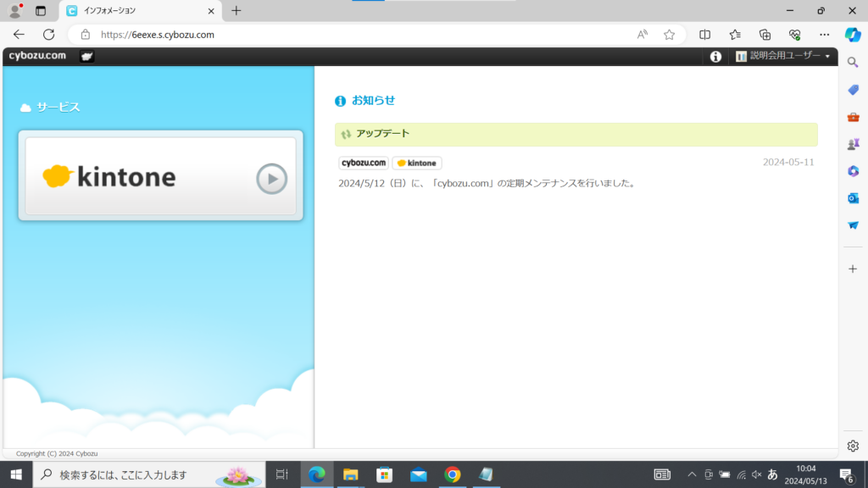Refresh the current page
This screenshot has height=488, width=868.
coord(48,35)
